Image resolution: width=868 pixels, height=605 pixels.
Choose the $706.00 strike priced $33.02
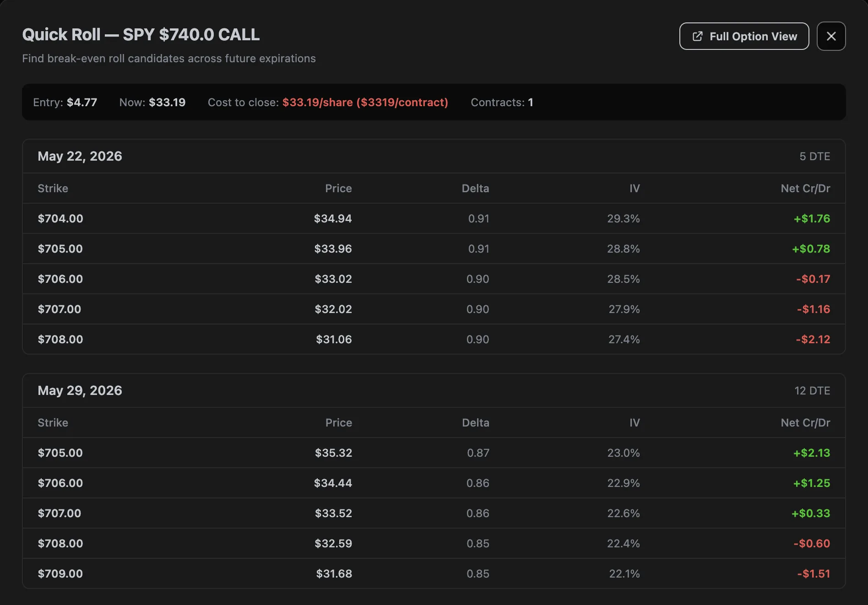coord(434,279)
